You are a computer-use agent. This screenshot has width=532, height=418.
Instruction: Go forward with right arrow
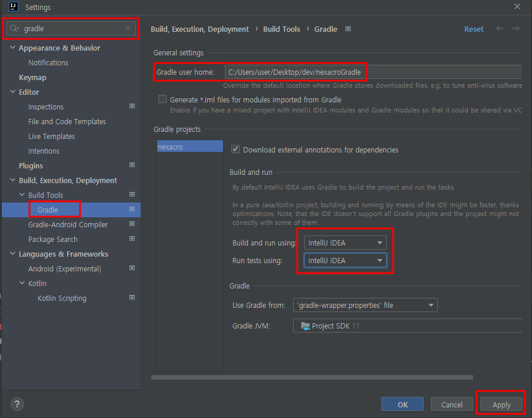[516, 28]
